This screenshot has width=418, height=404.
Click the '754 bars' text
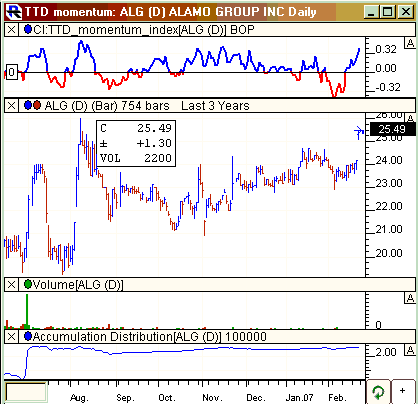tap(145, 106)
